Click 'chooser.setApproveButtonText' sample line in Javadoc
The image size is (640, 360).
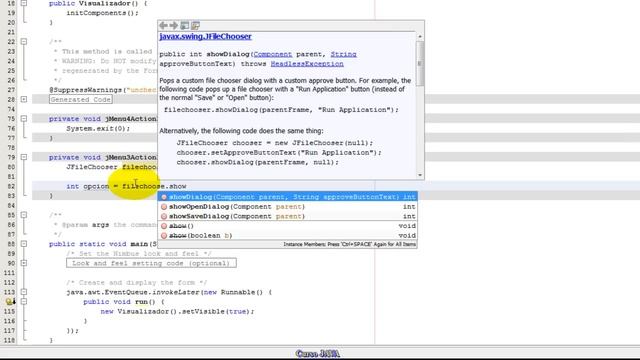(x=279, y=152)
